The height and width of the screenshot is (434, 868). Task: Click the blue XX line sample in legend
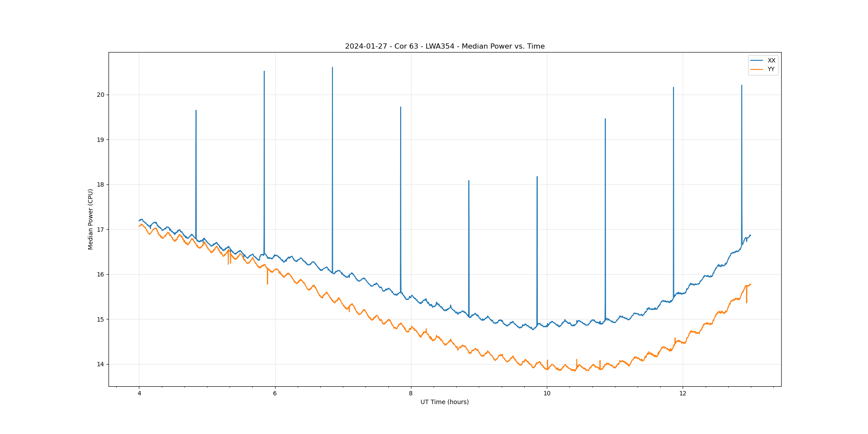(757, 60)
